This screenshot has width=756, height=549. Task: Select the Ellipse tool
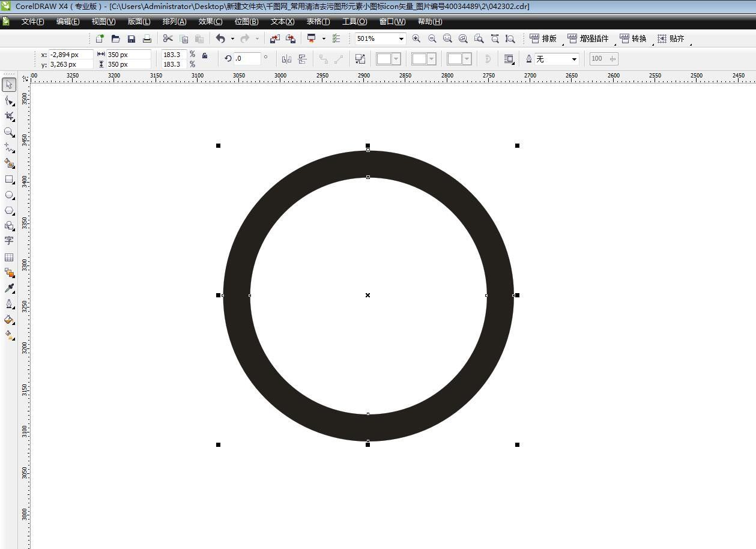9,195
